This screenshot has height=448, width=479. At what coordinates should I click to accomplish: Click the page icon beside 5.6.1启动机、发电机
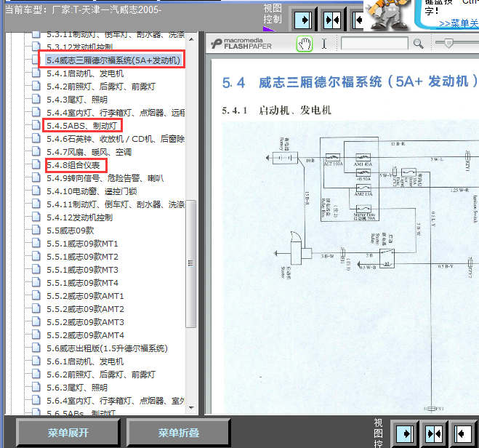(x=36, y=361)
